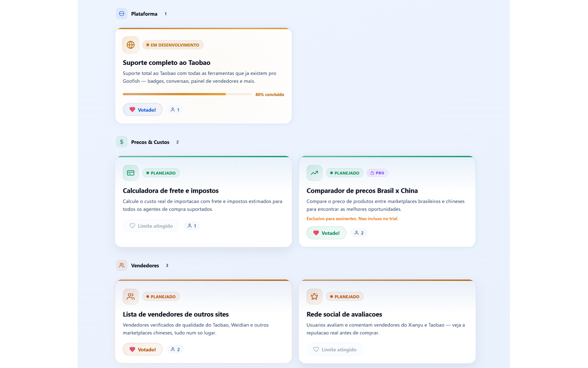
Task: Click the Vendedores section icon
Action: coord(121,265)
